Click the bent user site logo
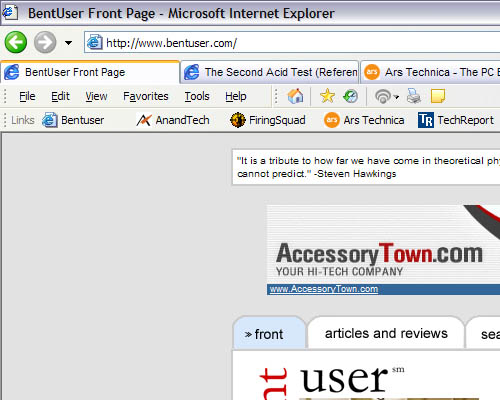The image size is (500, 400). (x=332, y=382)
